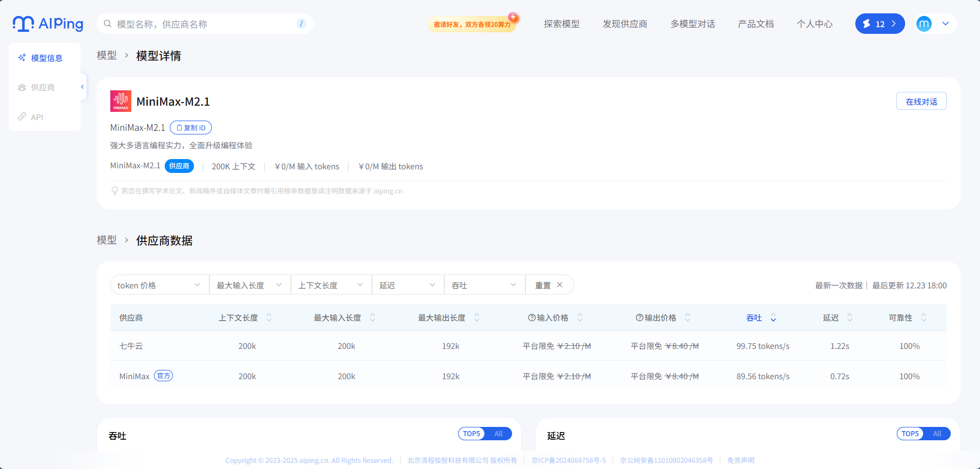Sort by 可靠性 column arrows
This screenshot has width=980, height=469.
924,318
